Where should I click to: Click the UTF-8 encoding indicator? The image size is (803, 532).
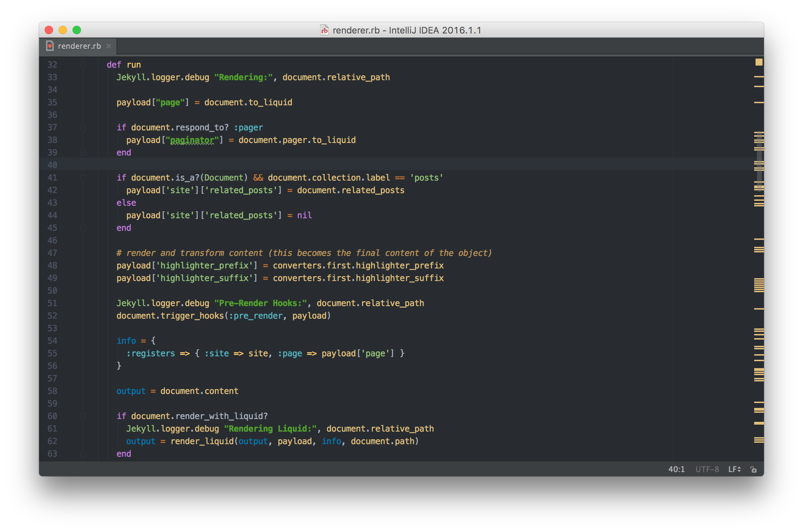tap(707, 469)
